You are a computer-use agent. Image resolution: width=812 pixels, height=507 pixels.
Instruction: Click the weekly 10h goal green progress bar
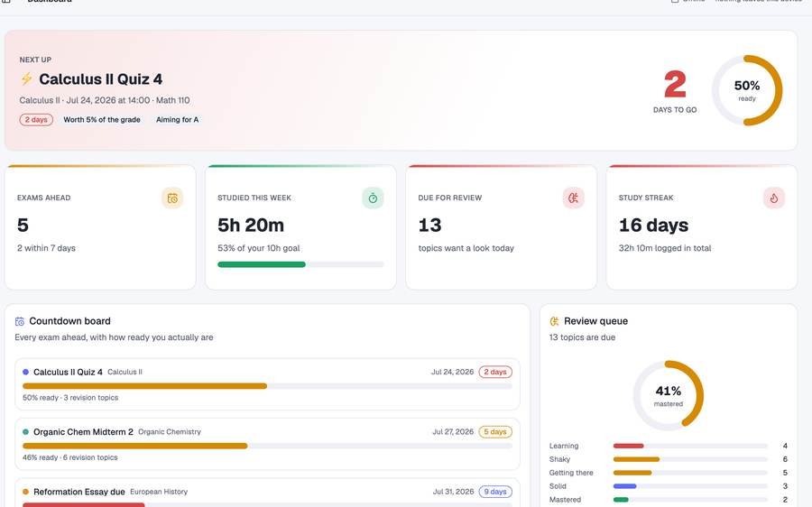(x=300, y=264)
